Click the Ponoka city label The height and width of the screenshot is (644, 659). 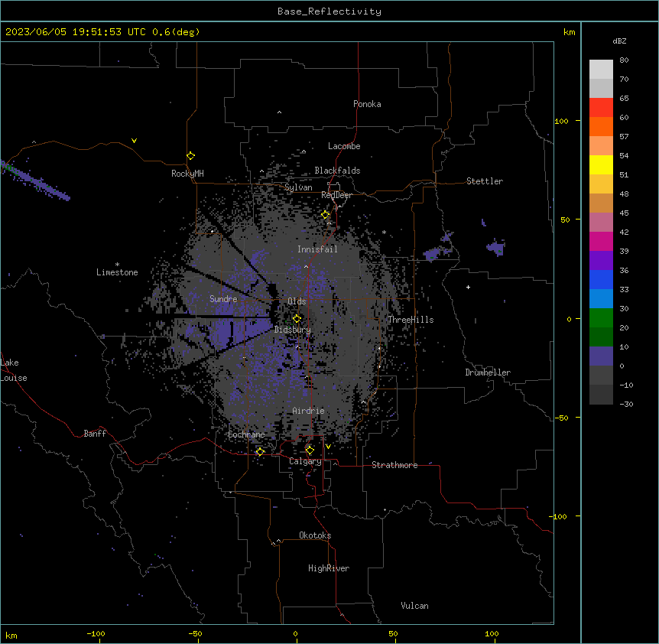tap(367, 104)
